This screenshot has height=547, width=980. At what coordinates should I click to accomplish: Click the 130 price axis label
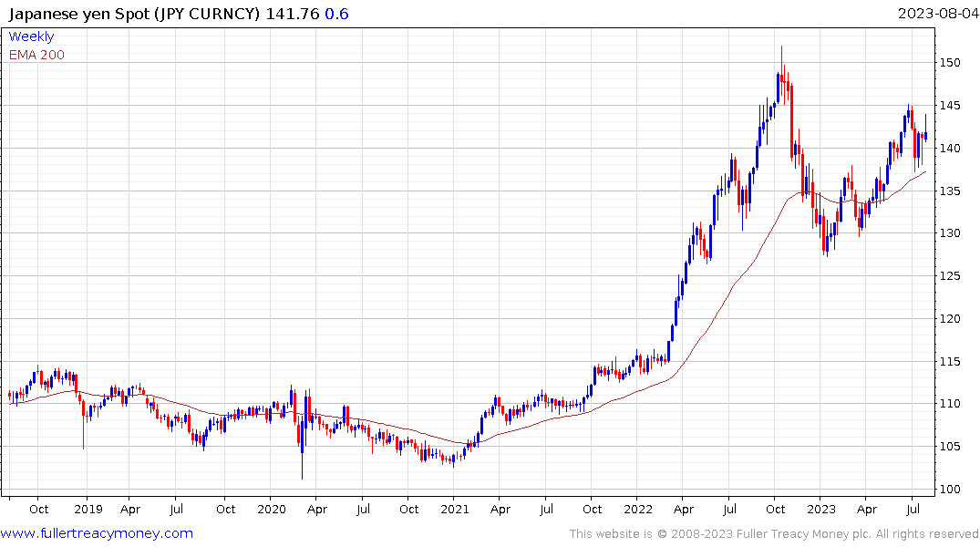point(949,233)
